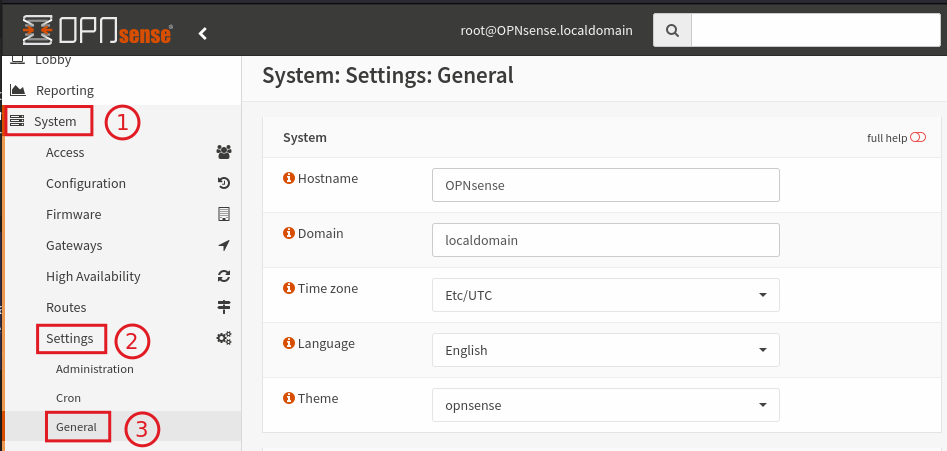Open the Firmware menu item
The image size is (947, 451).
[73, 214]
